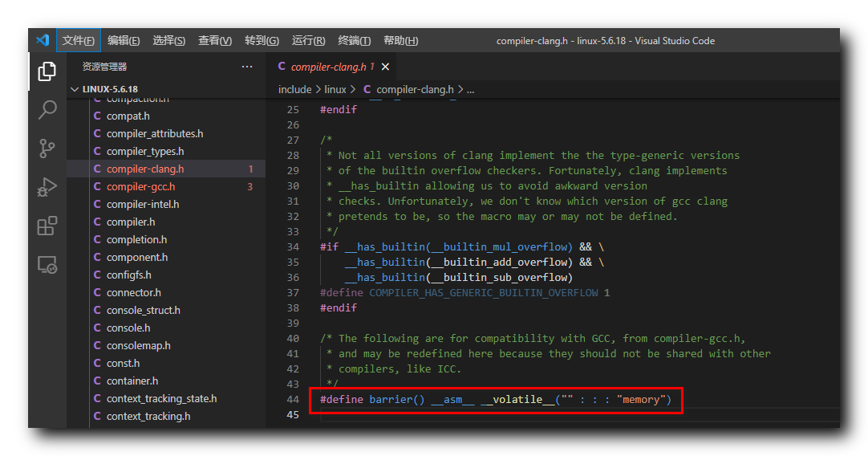The height and width of the screenshot is (456, 868).
Task: Click the C file icon beside connector.h
Action: 97,292
